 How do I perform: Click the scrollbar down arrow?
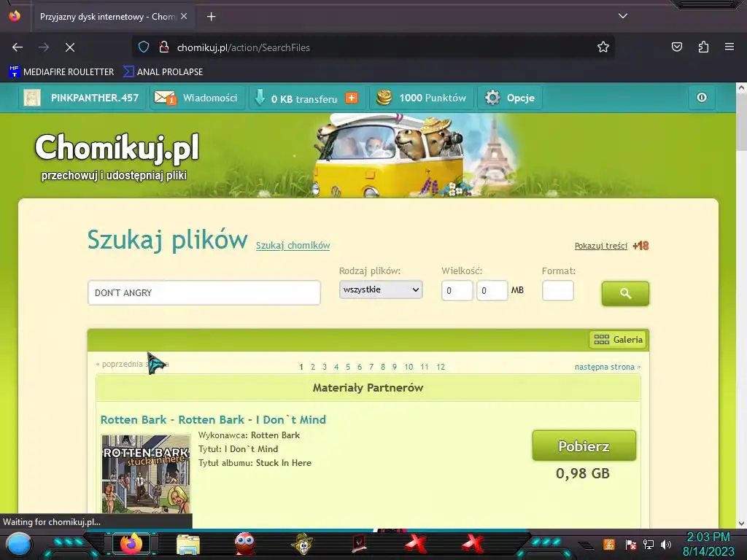(x=741, y=524)
